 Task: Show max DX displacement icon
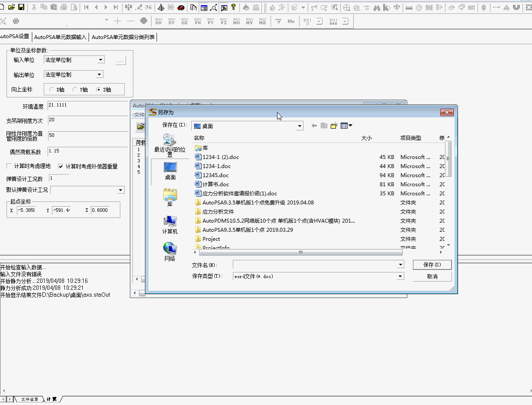pyautogui.click(x=159, y=21)
